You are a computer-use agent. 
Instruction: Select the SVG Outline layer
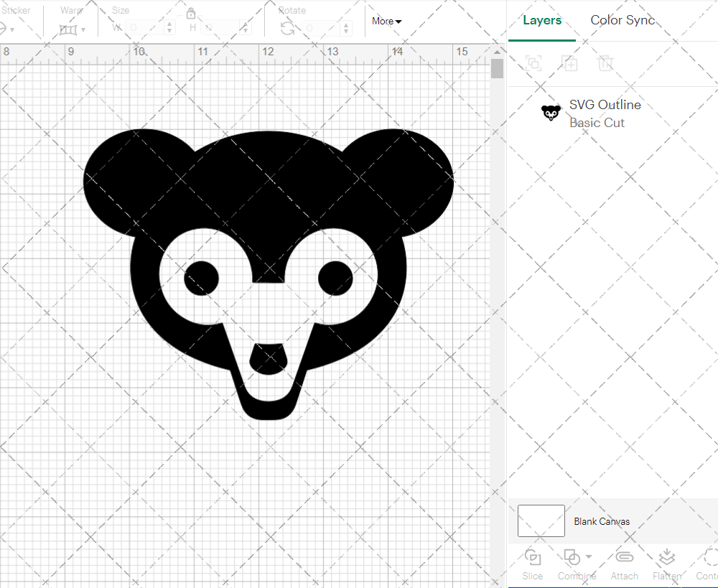[x=605, y=113]
